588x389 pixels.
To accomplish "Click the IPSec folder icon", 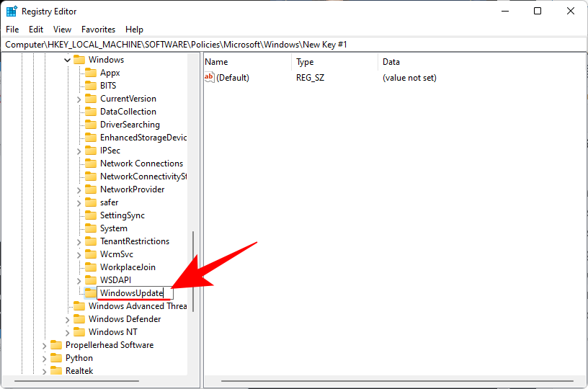I will point(91,151).
